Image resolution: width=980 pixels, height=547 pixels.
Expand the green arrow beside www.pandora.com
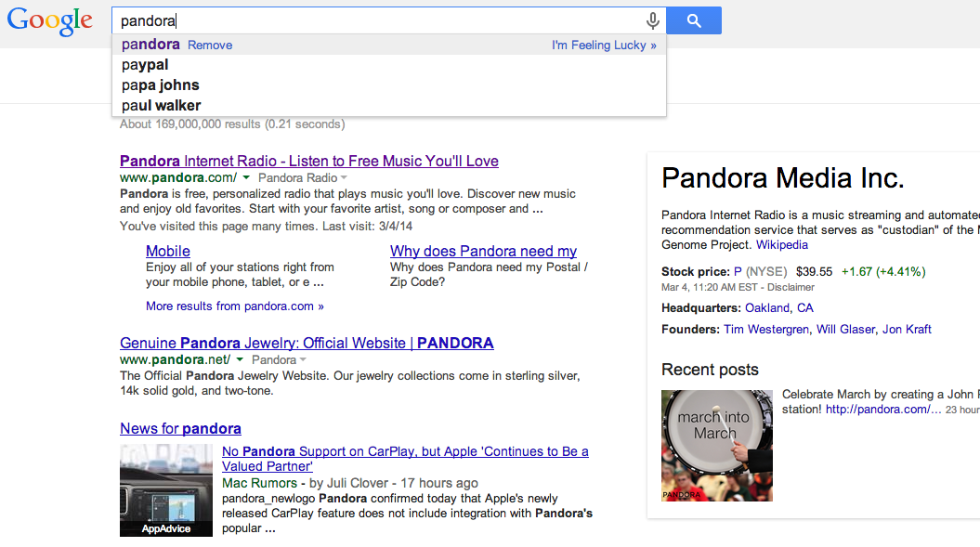point(245,178)
